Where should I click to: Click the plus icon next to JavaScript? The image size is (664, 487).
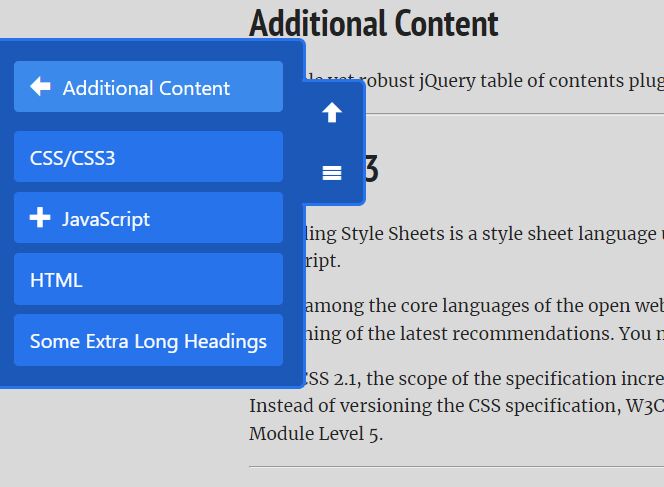[40, 218]
